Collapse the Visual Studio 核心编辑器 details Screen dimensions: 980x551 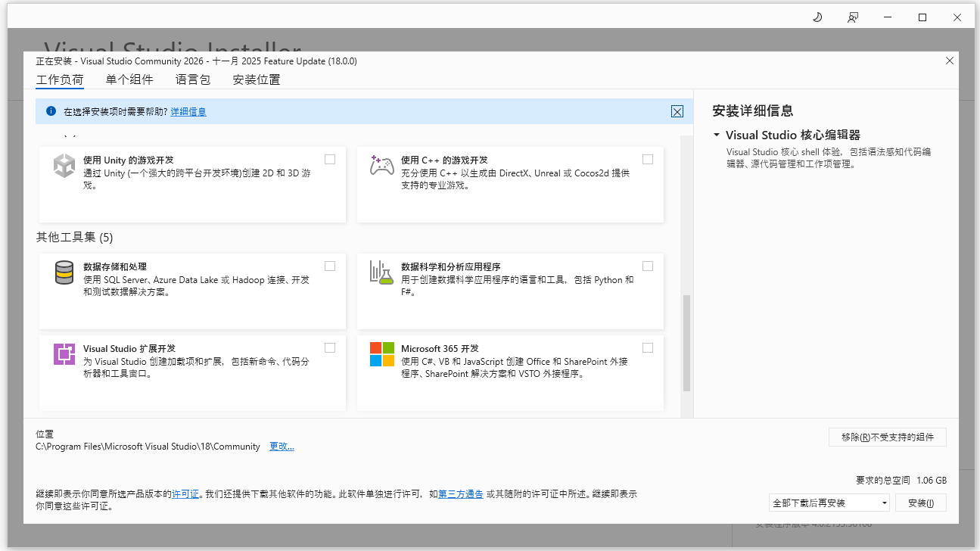715,135
